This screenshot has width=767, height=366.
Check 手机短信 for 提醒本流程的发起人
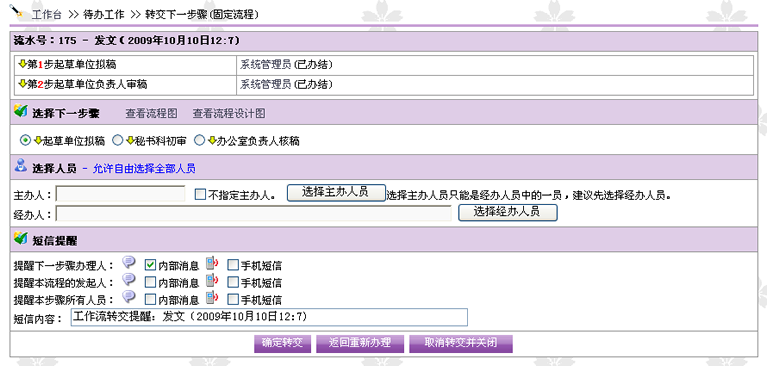tap(233, 282)
